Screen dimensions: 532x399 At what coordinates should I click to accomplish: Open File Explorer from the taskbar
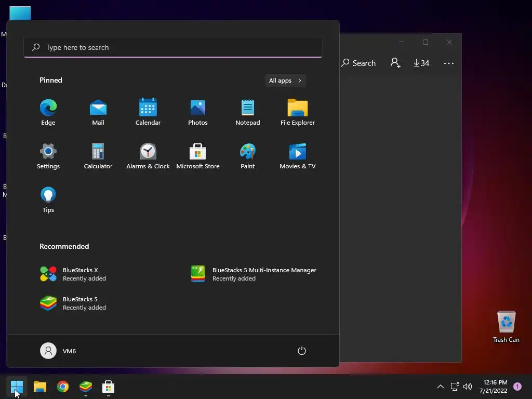point(39,387)
